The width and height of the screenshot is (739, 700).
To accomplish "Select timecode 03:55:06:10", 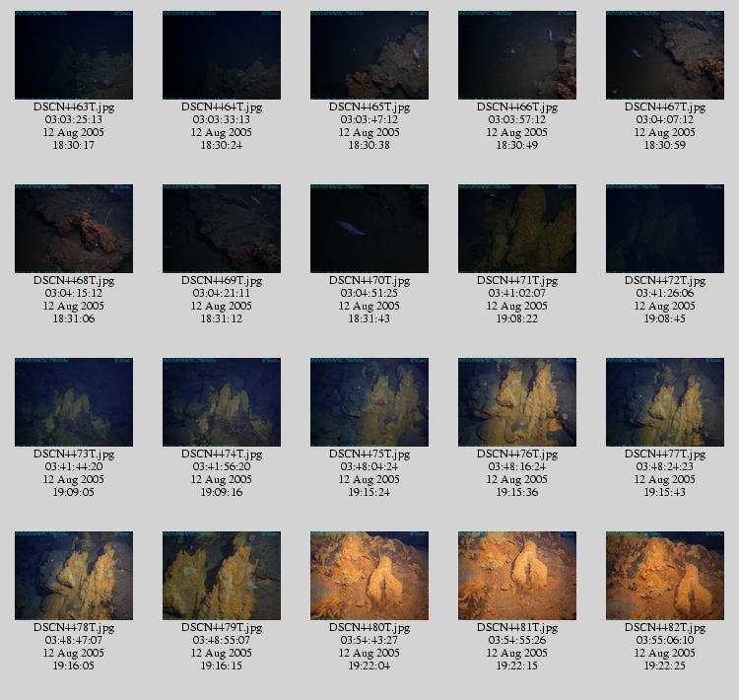I will [x=665, y=640].
